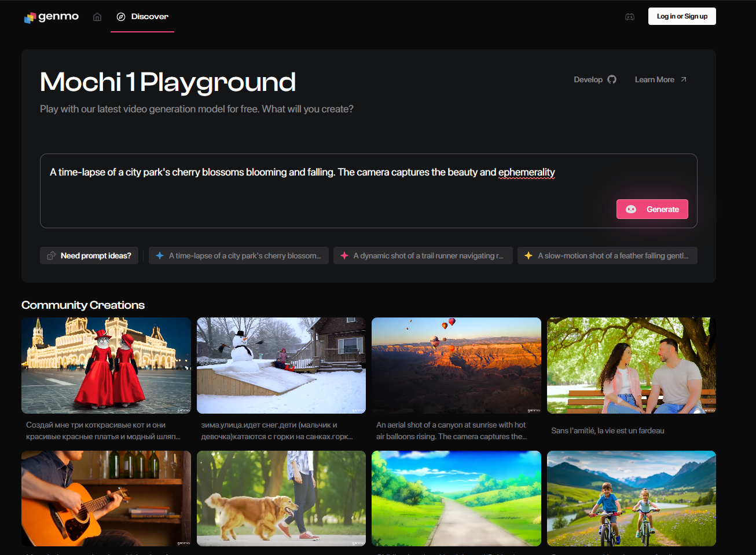The height and width of the screenshot is (555, 756).
Task: Open the golden retriever walking video
Action: tap(281, 498)
